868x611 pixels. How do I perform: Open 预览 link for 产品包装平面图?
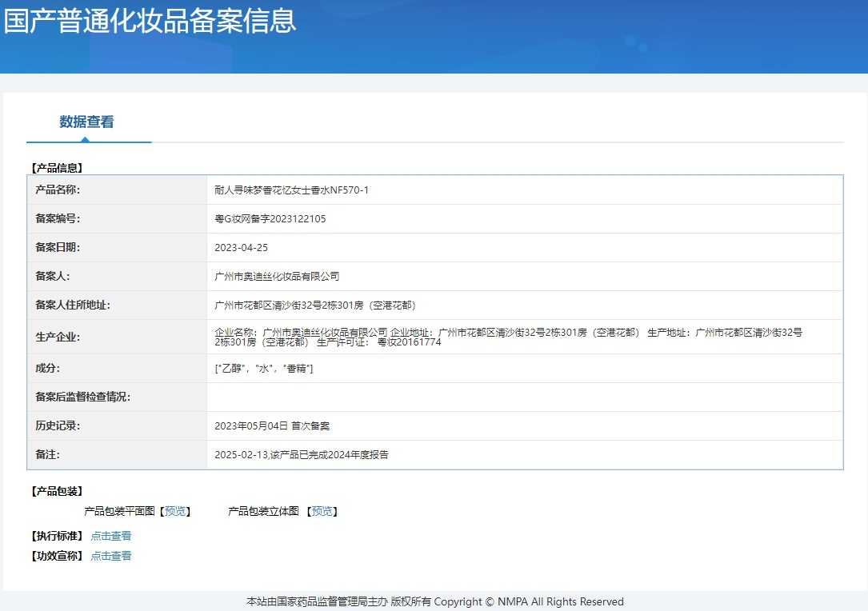(x=175, y=511)
